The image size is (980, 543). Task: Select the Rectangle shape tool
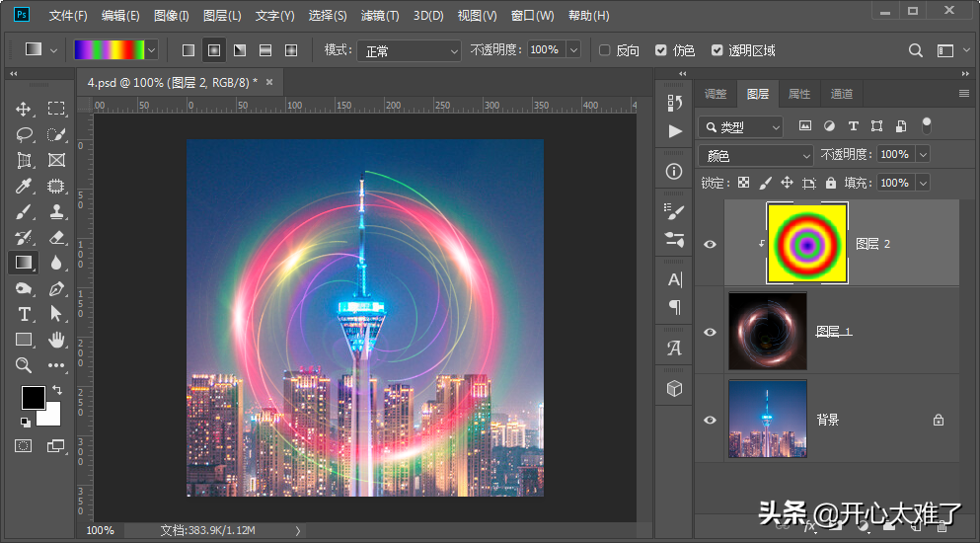coord(24,340)
